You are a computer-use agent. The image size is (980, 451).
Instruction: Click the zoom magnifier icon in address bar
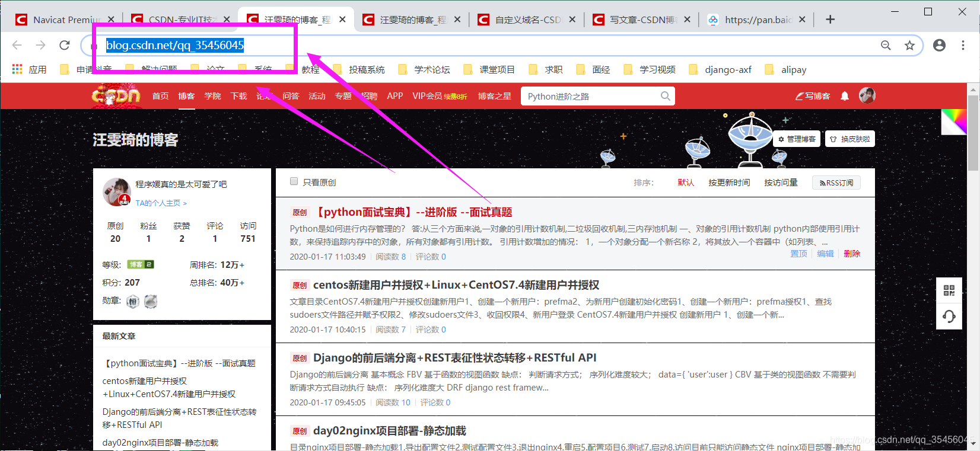[886, 45]
